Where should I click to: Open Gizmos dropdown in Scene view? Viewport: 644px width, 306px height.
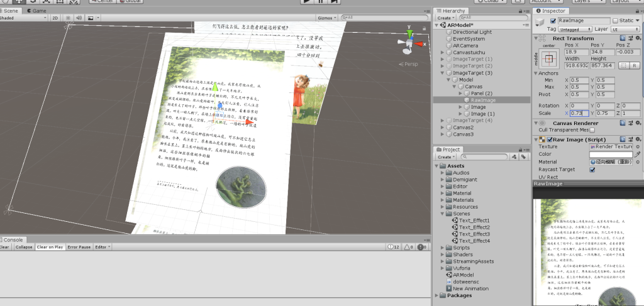[x=327, y=18]
